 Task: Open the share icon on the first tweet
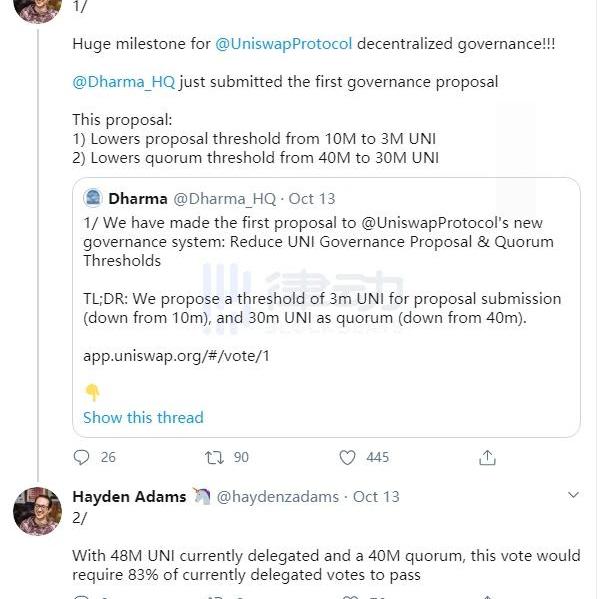pos(487,457)
